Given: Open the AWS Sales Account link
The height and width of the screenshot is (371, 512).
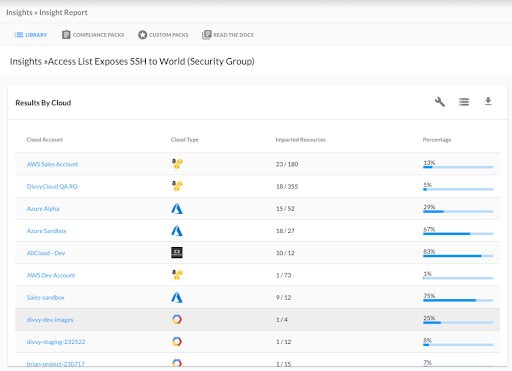Looking at the screenshot, I should [52, 164].
